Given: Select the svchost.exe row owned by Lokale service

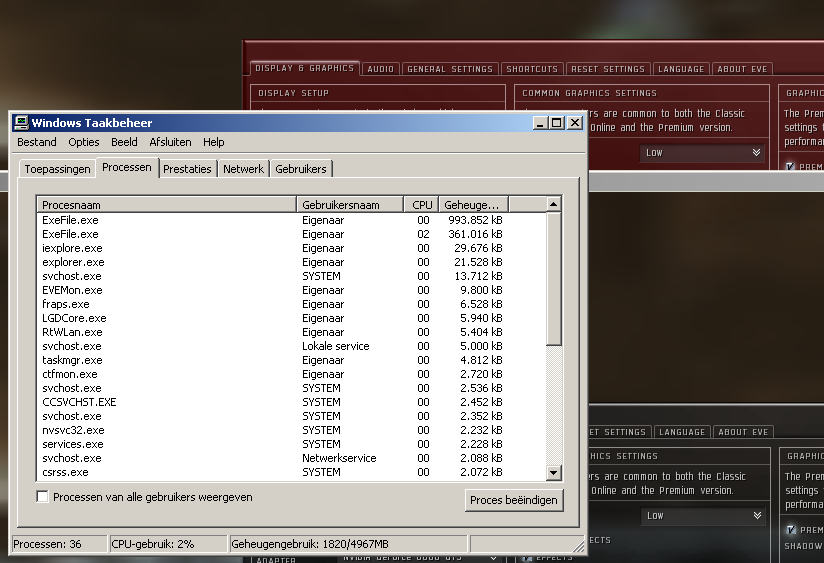Looking at the screenshot, I should point(291,346).
